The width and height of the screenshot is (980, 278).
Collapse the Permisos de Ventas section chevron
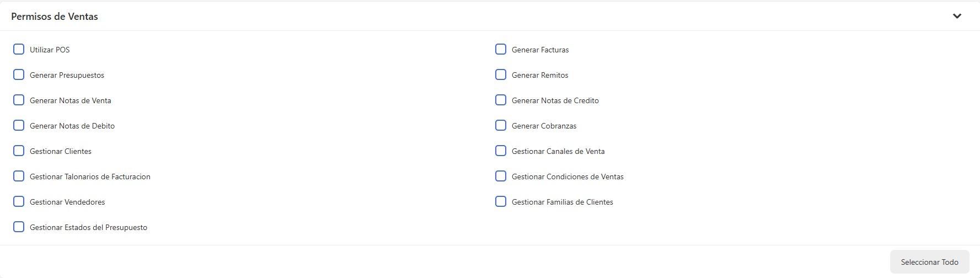[957, 17]
